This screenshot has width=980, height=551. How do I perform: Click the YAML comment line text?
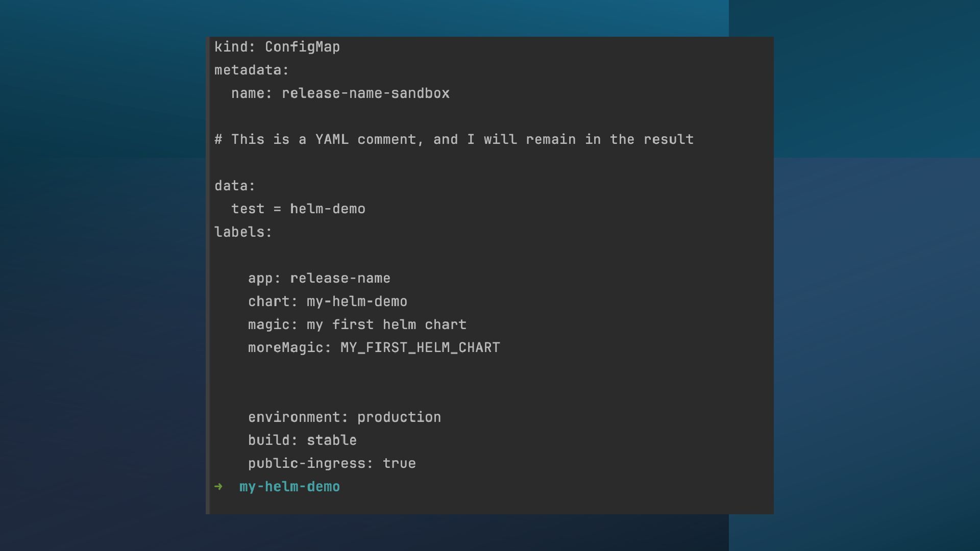point(454,139)
